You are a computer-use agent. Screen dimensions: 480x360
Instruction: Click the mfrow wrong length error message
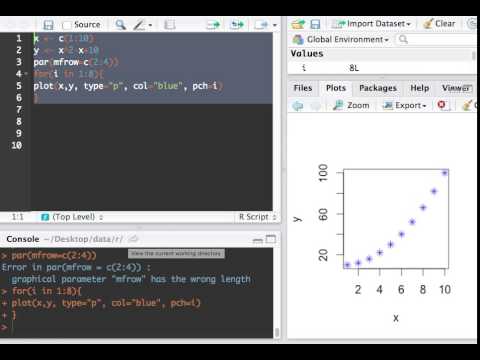click(x=131, y=279)
